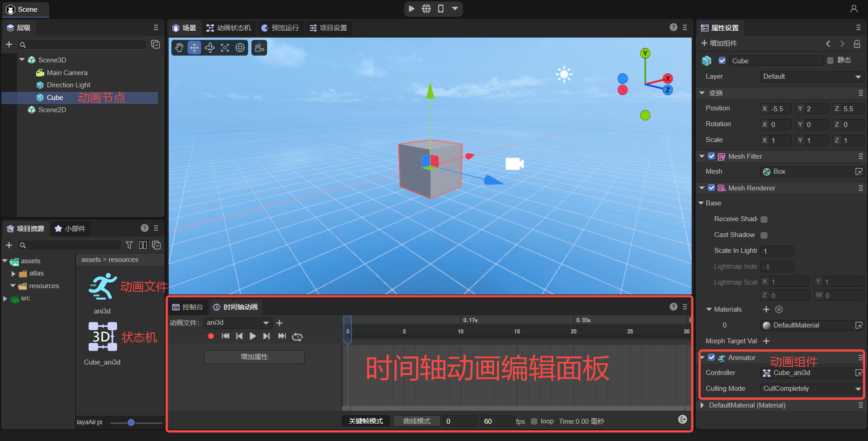Expand the atlas folder in assets

14,274
